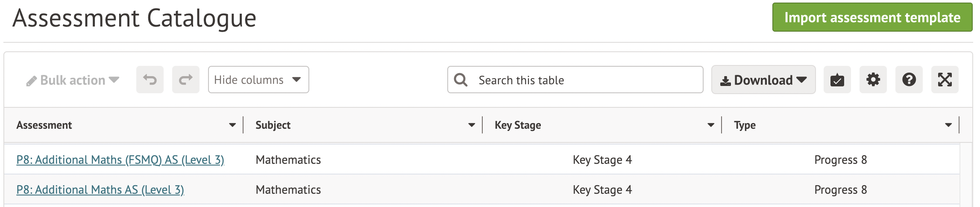
Task: Sort by the Subject column header
Action: point(273,125)
